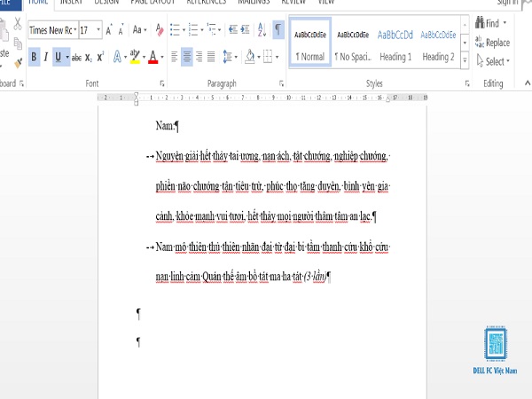Image resolution: width=532 pixels, height=399 pixels.
Task: Open Font dialog launcher
Action: coord(162,83)
